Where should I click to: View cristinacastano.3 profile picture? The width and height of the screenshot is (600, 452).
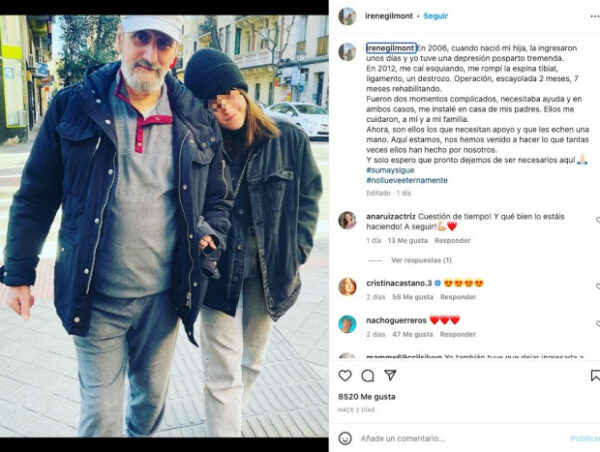(x=347, y=287)
